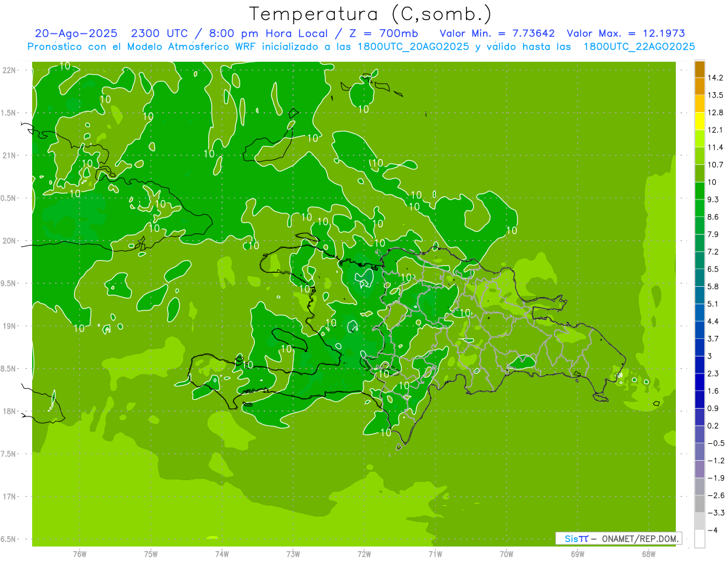Click the 'ONAMET/REP.DOM.' credit label
728x562 pixels.
639,539
